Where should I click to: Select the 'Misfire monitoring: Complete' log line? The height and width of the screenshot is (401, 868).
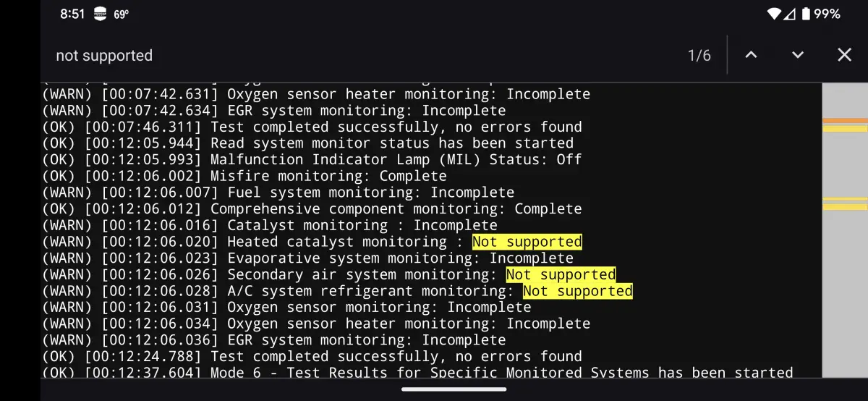pos(244,176)
